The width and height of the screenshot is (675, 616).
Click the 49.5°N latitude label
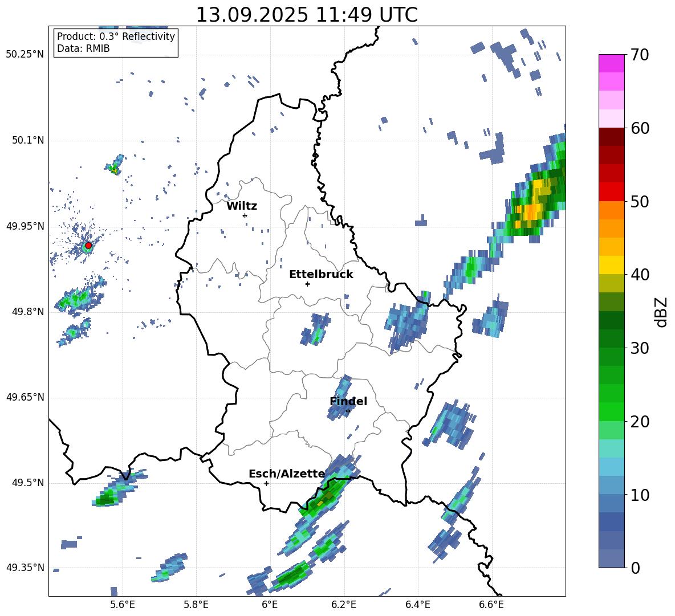pyautogui.click(x=28, y=483)
